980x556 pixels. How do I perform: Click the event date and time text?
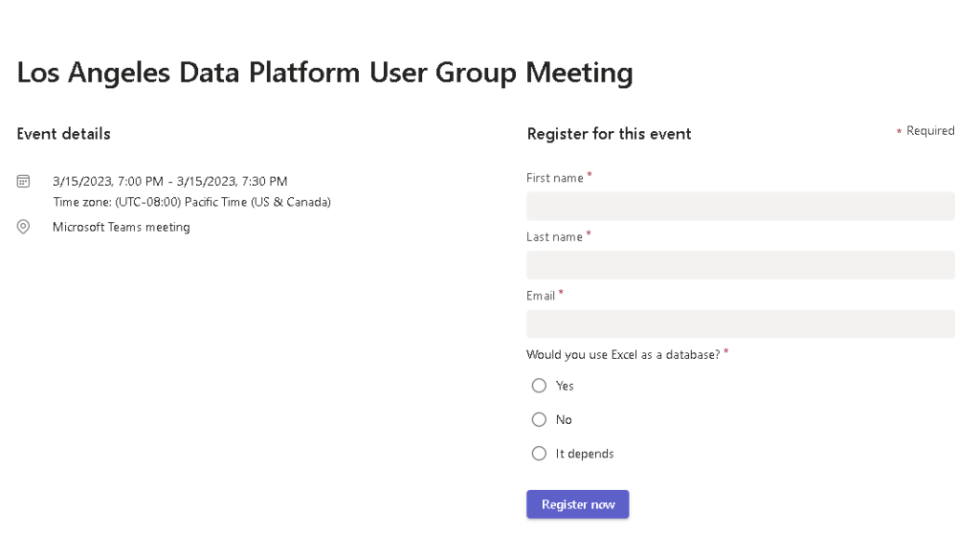coord(170,182)
